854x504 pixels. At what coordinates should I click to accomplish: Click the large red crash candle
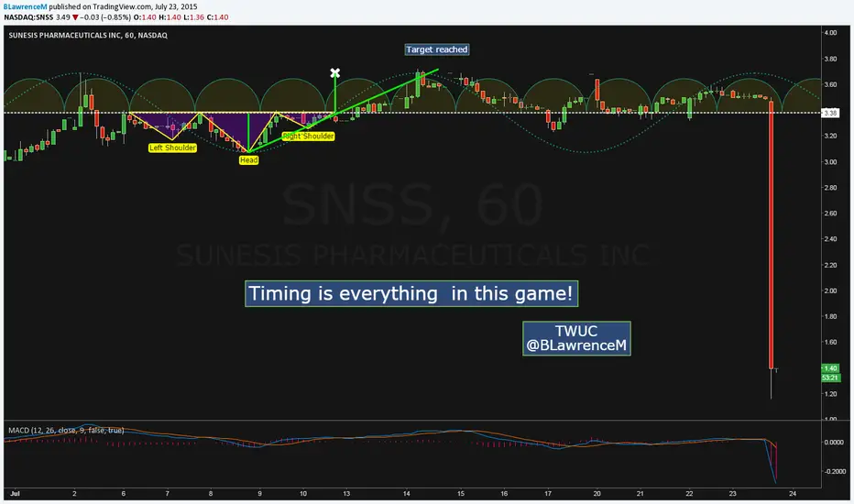coord(772,235)
